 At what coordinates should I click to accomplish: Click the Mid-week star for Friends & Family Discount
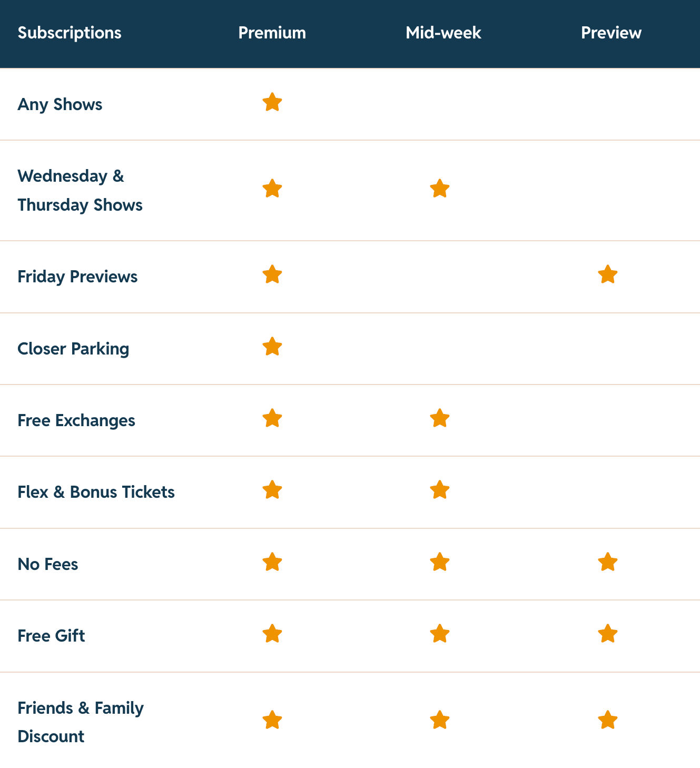(440, 720)
